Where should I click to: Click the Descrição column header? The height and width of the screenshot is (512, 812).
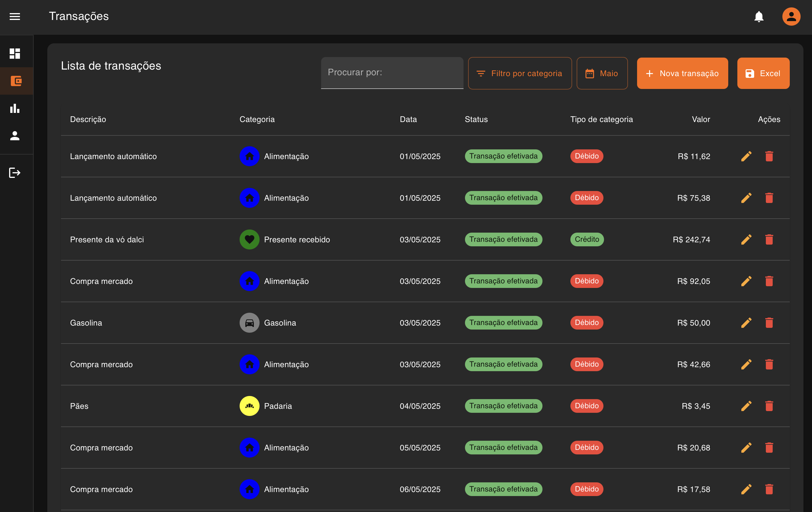click(88, 119)
